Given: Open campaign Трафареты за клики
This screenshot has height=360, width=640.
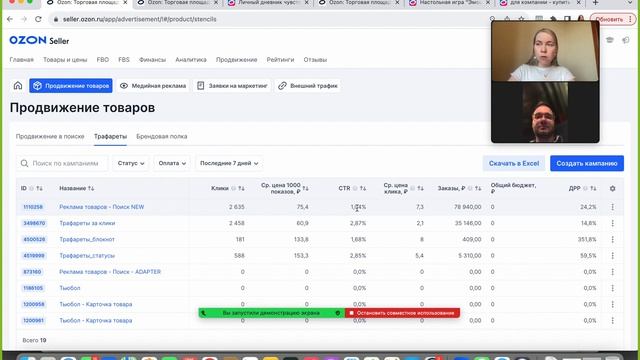Looking at the screenshot, I should coord(87,223).
